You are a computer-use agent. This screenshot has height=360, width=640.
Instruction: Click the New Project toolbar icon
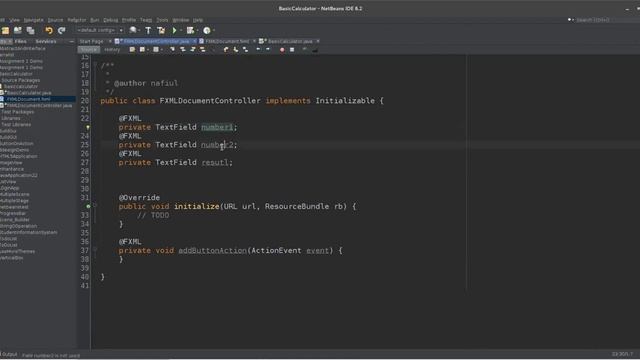[5, 31]
